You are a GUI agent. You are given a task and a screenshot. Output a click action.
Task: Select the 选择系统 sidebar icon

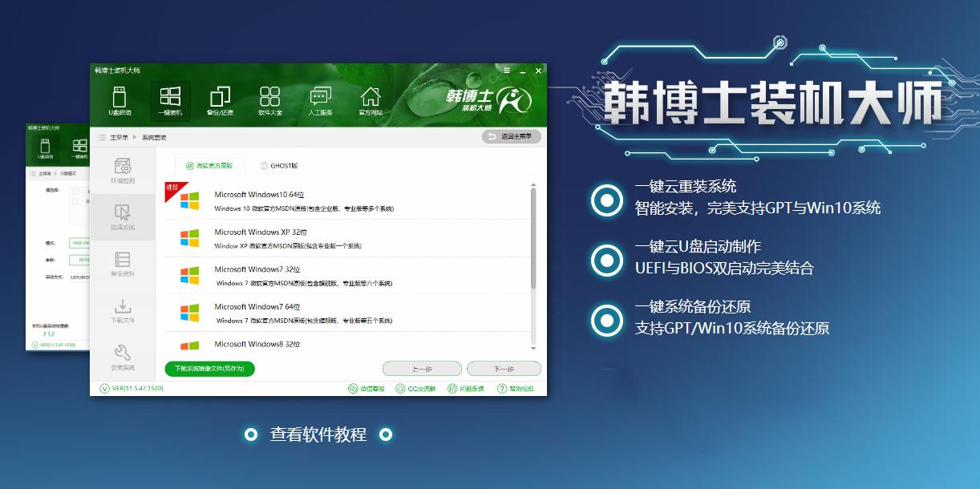[124, 216]
